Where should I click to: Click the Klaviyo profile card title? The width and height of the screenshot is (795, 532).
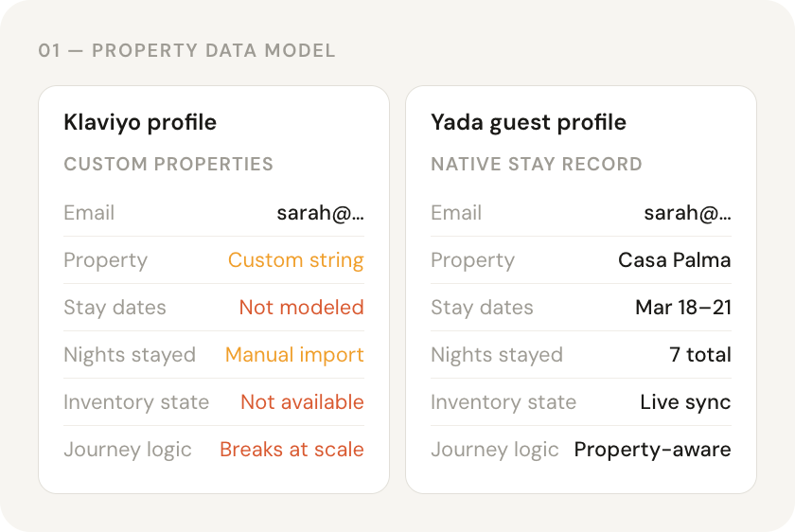click(140, 123)
